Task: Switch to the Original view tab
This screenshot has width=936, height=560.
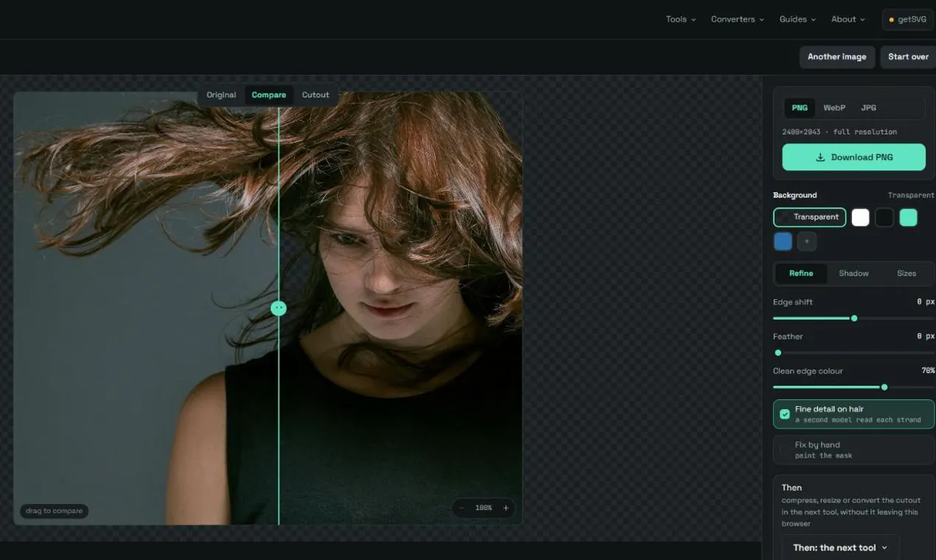Action: tap(221, 95)
